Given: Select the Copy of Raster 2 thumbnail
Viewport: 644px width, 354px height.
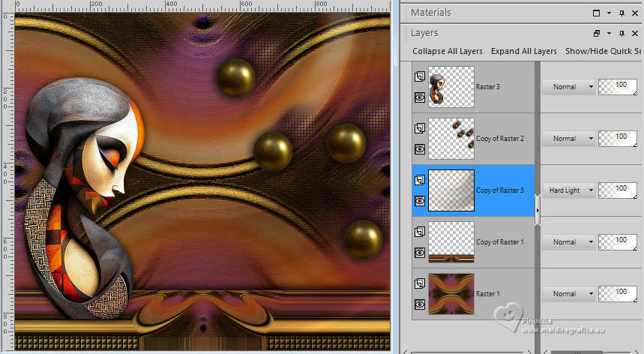Looking at the screenshot, I should coord(451,139).
